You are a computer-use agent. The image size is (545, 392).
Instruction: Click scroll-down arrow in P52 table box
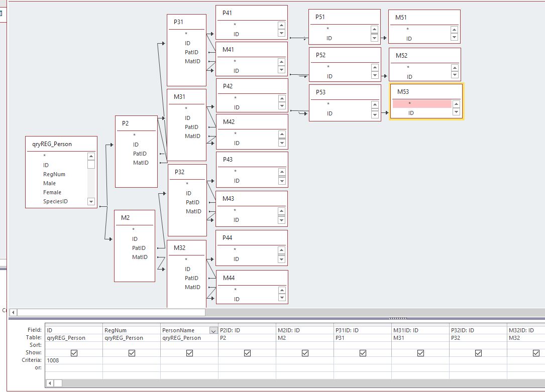tap(375, 75)
